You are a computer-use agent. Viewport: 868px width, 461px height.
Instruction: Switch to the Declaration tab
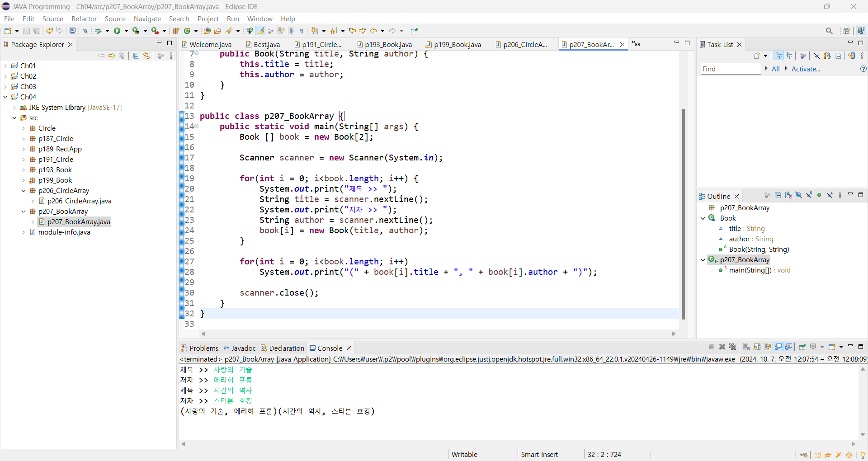click(x=282, y=348)
